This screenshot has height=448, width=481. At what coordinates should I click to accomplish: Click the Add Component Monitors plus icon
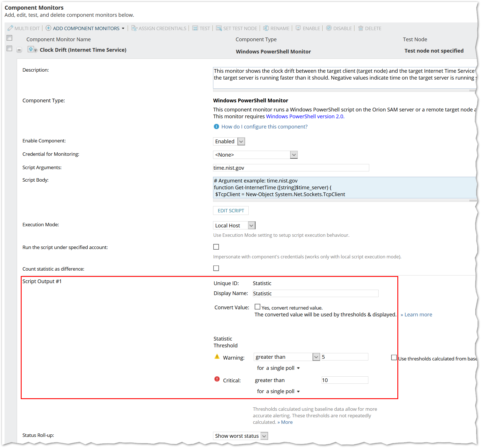click(48, 28)
